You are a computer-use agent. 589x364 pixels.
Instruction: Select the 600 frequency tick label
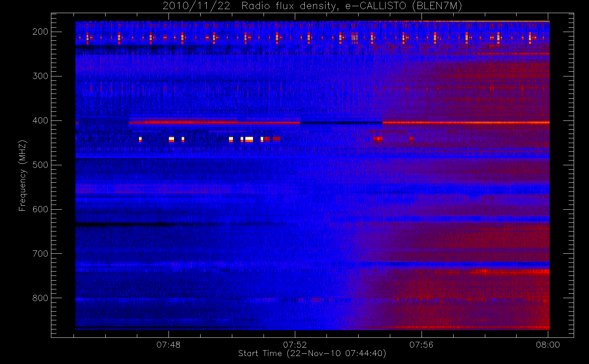click(x=40, y=209)
